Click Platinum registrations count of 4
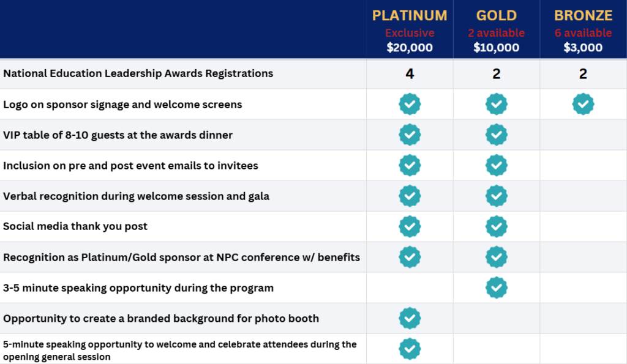627x364 pixels. coord(410,74)
